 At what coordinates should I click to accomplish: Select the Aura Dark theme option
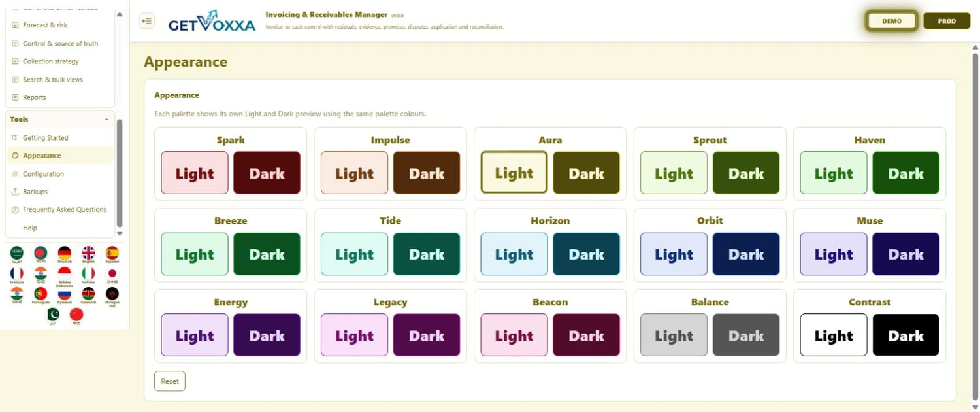click(x=586, y=173)
